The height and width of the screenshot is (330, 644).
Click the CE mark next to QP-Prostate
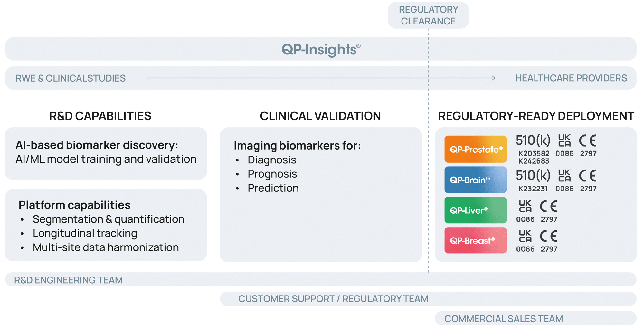(x=588, y=146)
